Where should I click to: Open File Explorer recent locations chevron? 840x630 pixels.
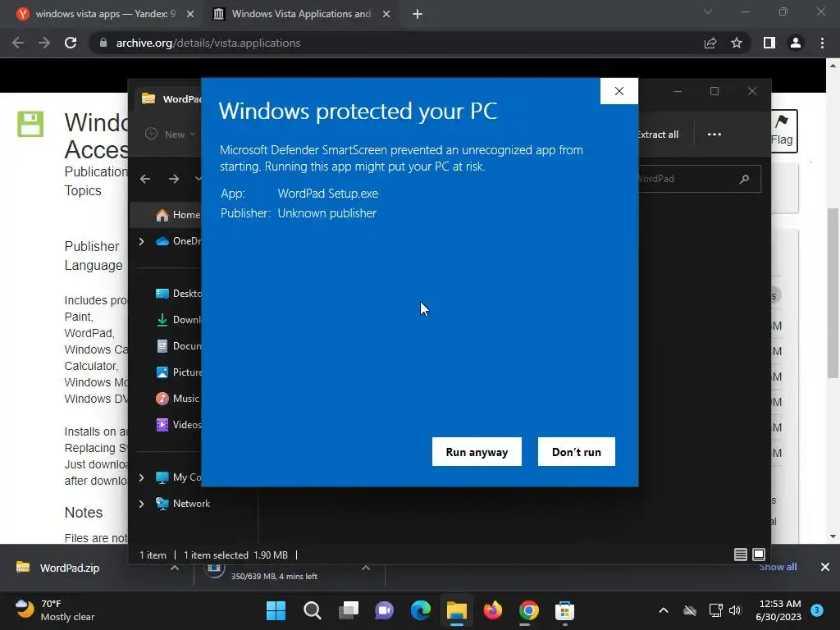click(x=198, y=178)
